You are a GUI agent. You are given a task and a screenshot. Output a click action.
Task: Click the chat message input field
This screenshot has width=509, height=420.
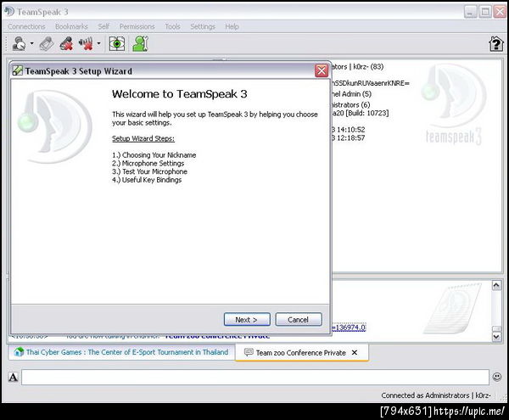255,378
